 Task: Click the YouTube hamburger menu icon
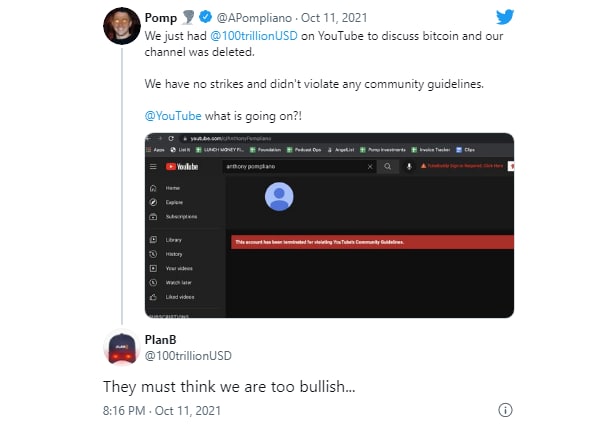[x=153, y=167]
